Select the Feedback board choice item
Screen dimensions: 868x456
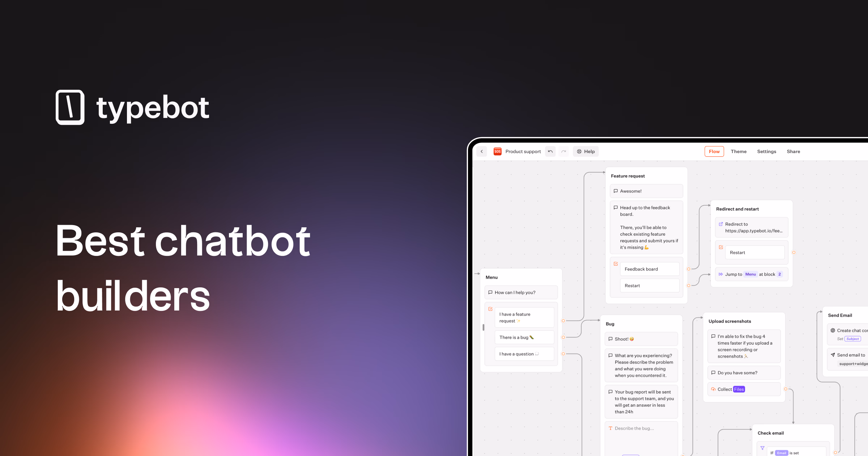click(650, 269)
